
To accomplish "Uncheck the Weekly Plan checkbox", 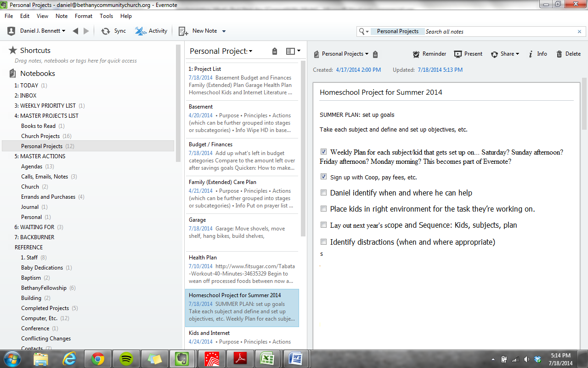I will tap(324, 152).
